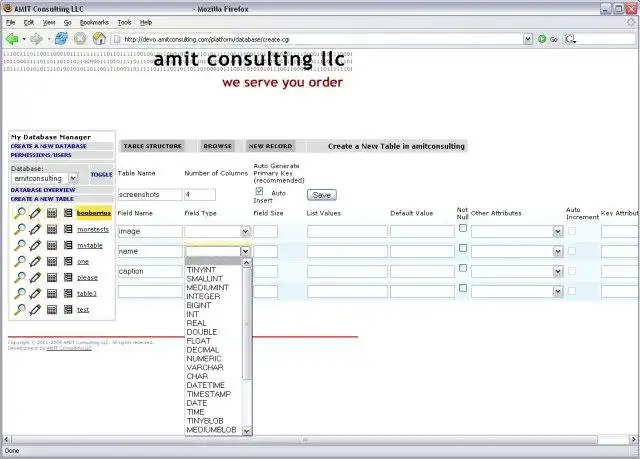This screenshot has width=640, height=459.
Task: Go back with Firefox back arrow
Action: coord(12,39)
